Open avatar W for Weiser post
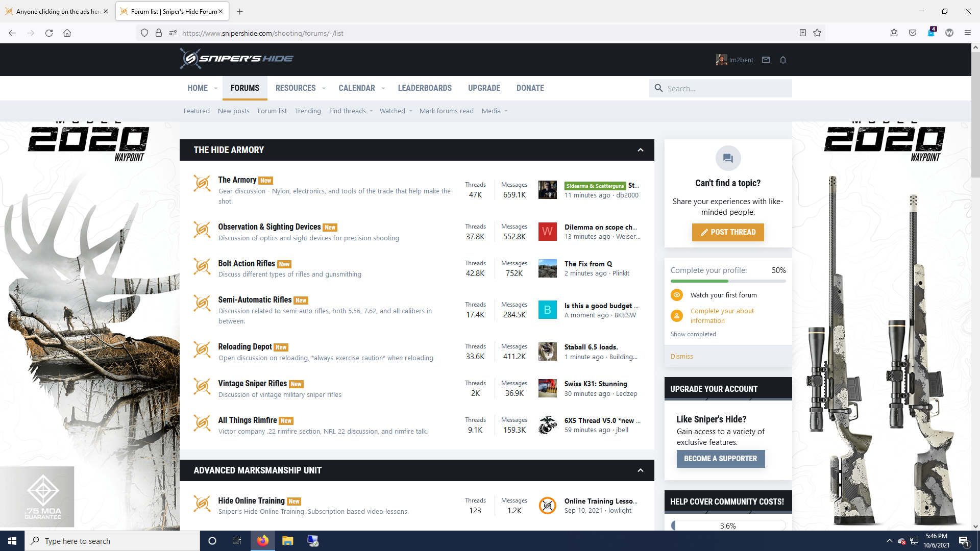Image resolution: width=980 pixels, height=551 pixels. click(548, 232)
